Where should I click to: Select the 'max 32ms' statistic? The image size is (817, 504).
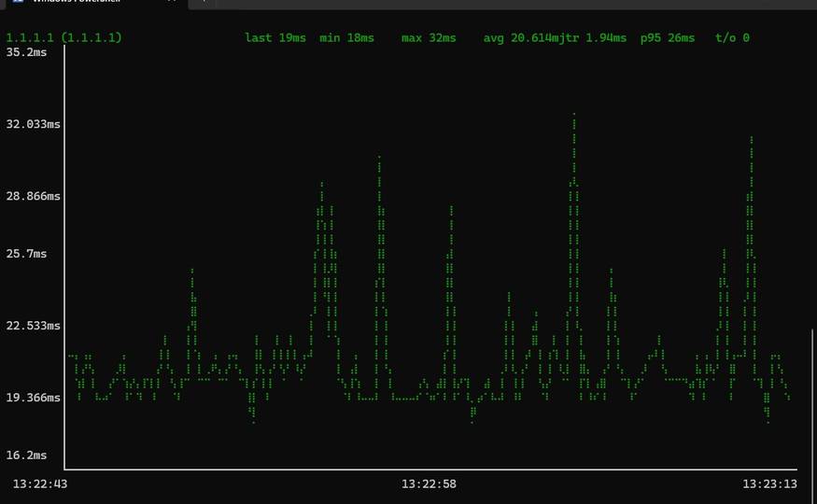[429, 38]
